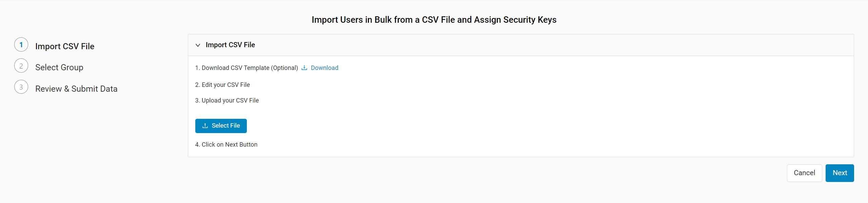Click the Cancel button
Screen dimensions: 868x203
pos(804,173)
